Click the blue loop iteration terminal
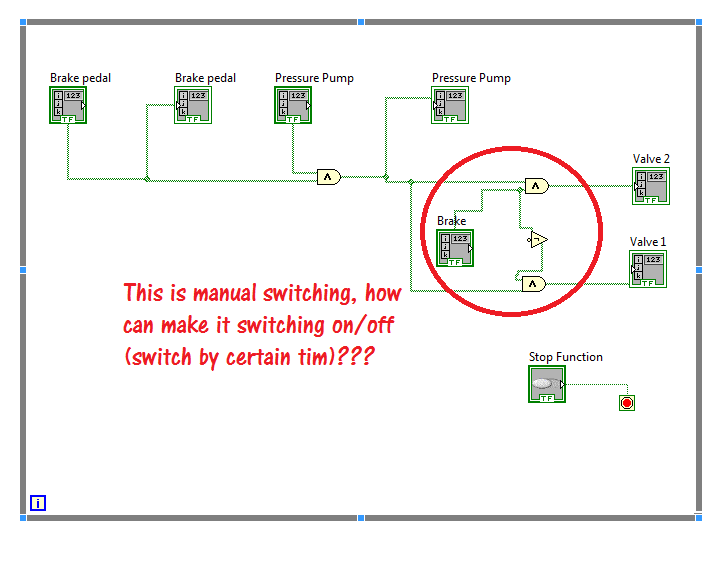The width and height of the screenshot is (727, 563). 38,503
